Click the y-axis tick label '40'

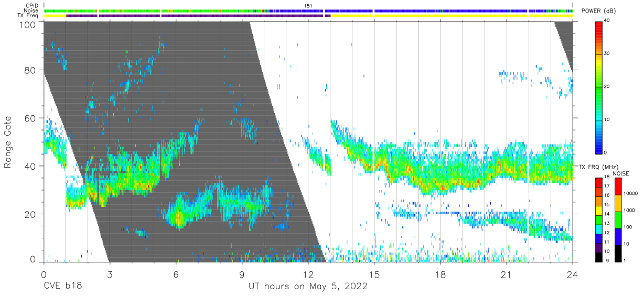click(30, 166)
